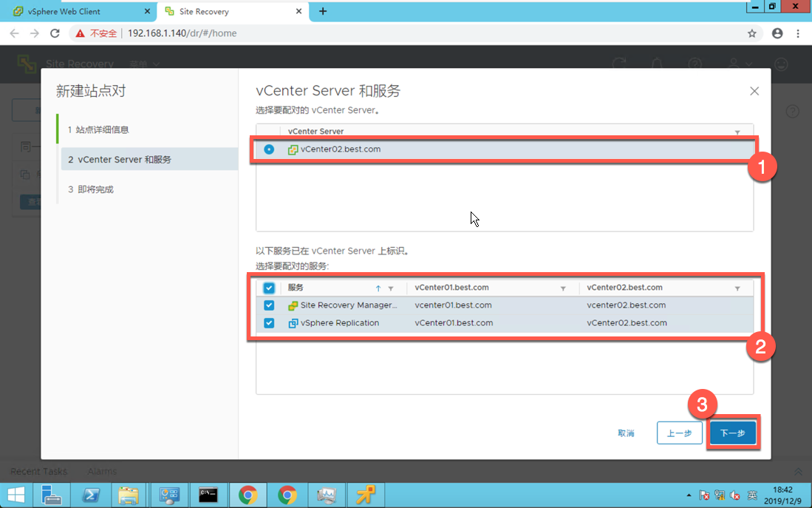Screen dimensions: 812x508
Task: Open filter for vCenter02.best.com column
Action: (737, 288)
